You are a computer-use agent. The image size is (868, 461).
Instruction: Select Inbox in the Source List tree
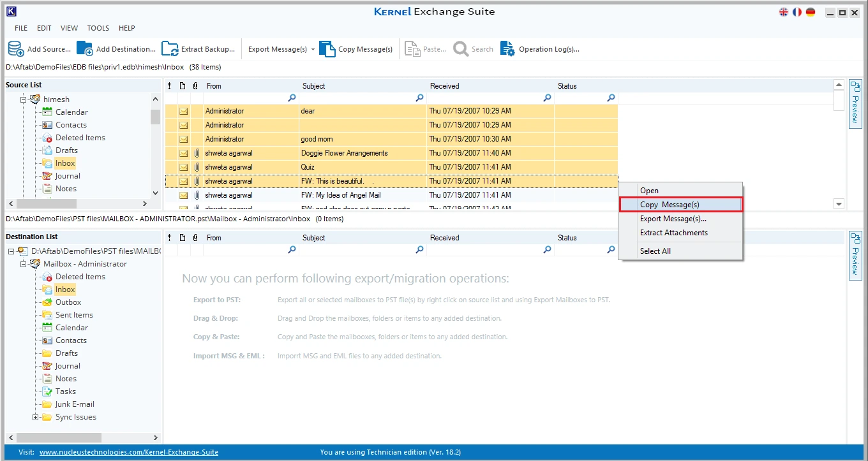coord(65,163)
